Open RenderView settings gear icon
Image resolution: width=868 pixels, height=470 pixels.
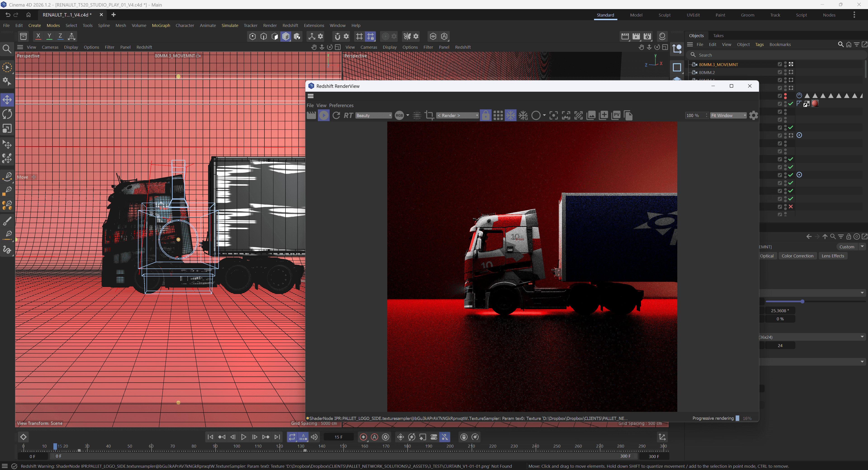pos(754,115)
